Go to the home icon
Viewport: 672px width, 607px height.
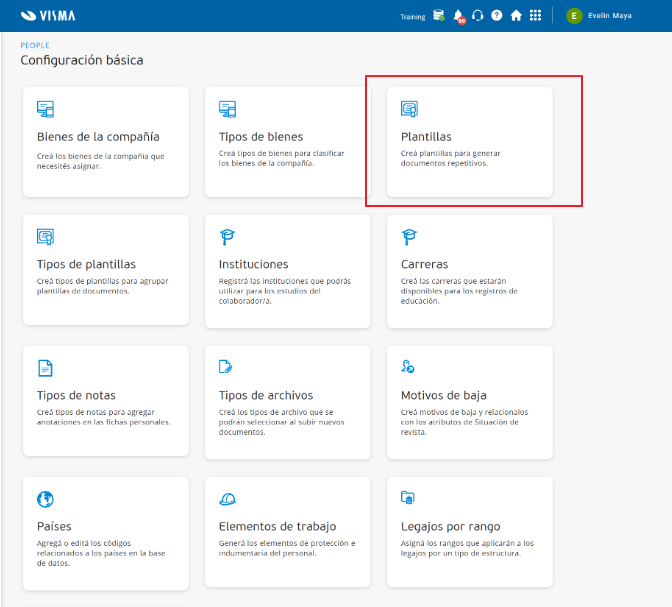(x=516, y=16)
